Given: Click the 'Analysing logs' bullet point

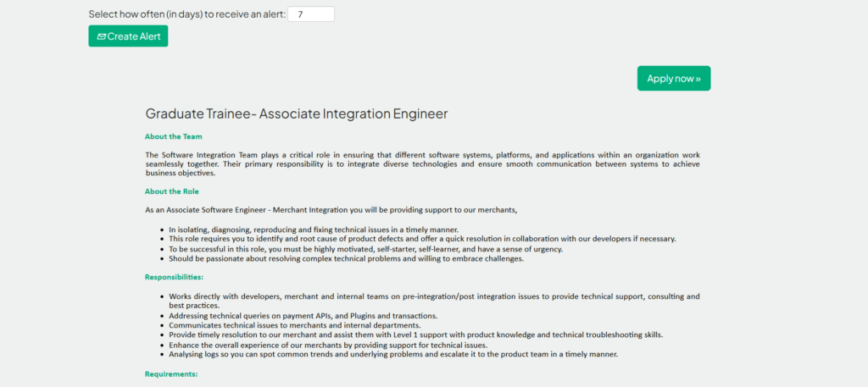Looking at the screenshot, I should click(393, 354).
